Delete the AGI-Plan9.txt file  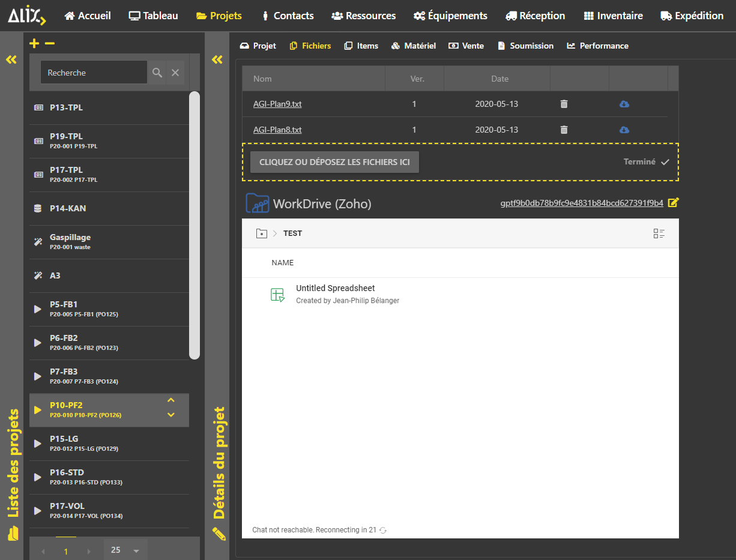click(564, 104)
